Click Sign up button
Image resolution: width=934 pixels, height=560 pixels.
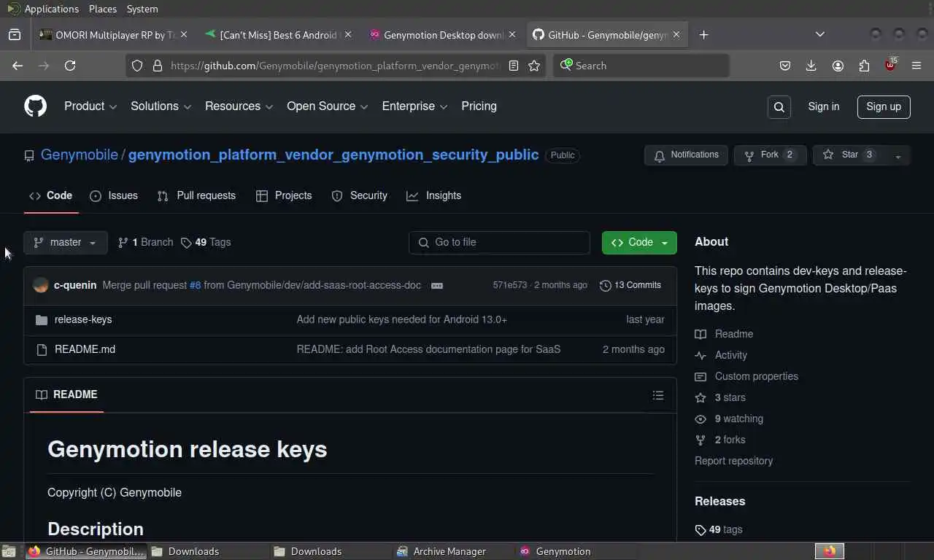pos(884,107)
